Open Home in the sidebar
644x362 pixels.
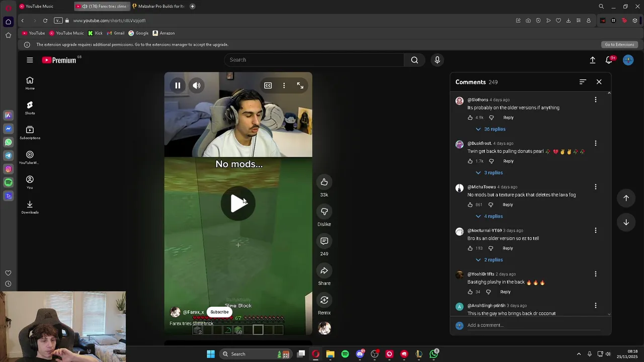[x=30, y=83]
